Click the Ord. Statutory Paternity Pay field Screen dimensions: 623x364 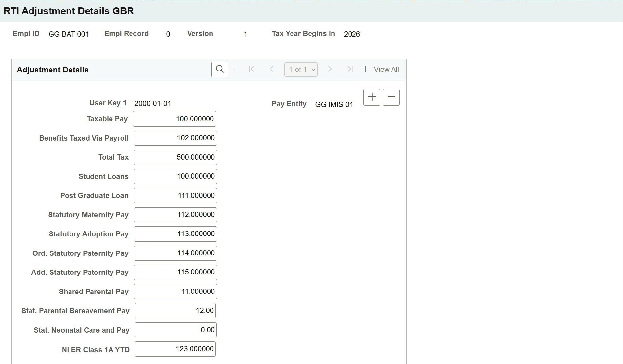point(175,253)
